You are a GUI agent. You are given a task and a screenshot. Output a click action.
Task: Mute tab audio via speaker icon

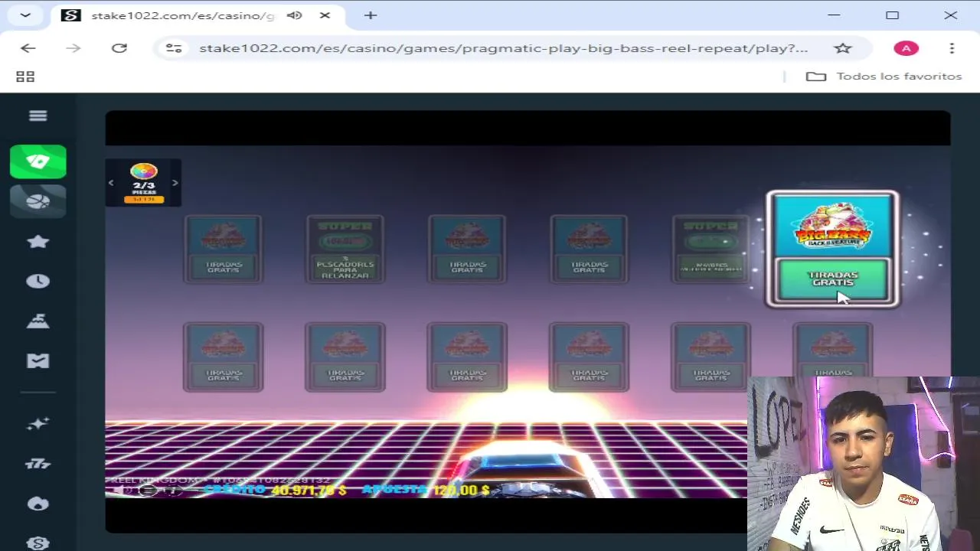tap(295, 15)
